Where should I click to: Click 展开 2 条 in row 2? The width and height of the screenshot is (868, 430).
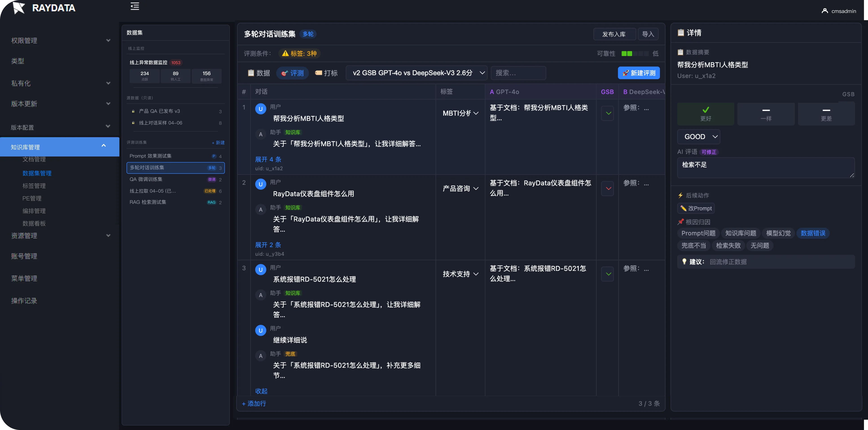tap(268, 245)
